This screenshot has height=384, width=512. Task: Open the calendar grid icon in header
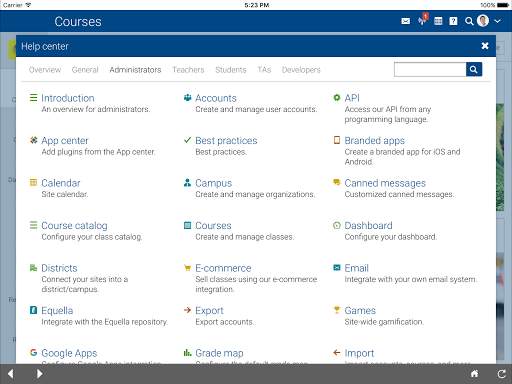(x=438, y=21)
